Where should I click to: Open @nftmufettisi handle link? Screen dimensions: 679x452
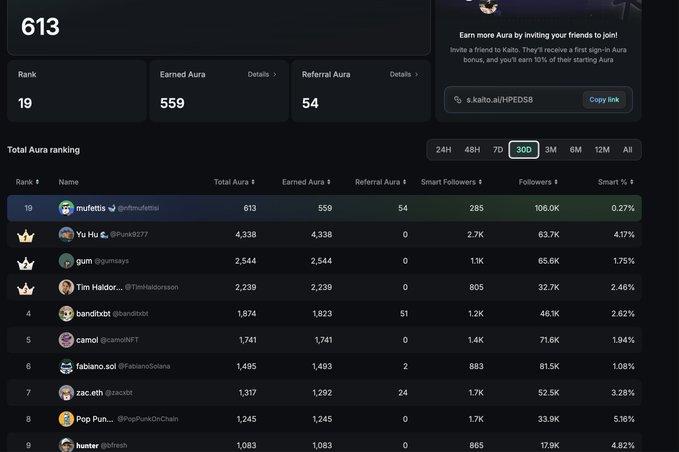[x=138, y=208]
